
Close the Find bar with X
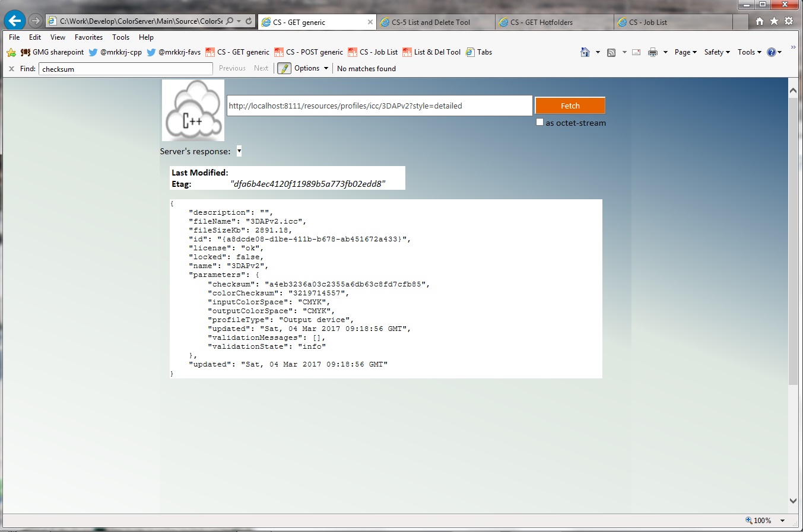point(11,69)
